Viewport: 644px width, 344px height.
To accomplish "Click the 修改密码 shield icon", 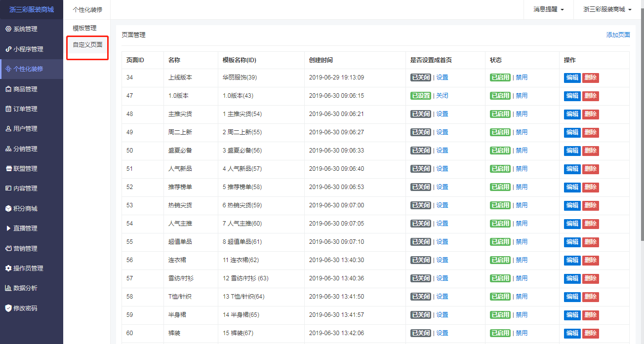I will pos(8,308).
